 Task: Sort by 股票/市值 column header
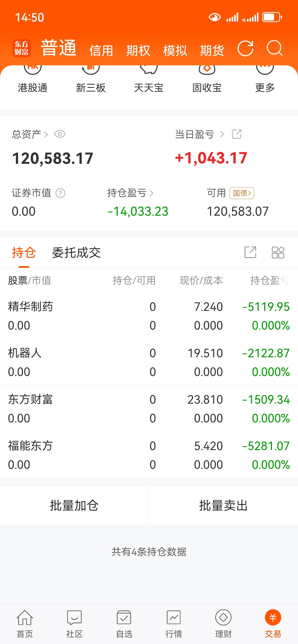(x=30, y=280)
